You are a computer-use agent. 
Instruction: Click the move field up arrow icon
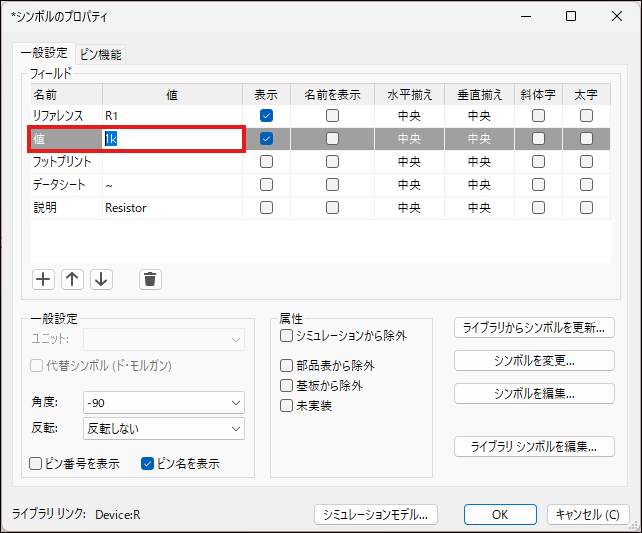(x=72, y=279)
